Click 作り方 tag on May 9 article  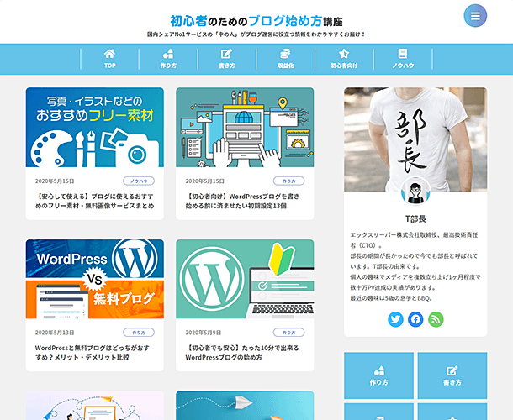[x=288, y=332]
